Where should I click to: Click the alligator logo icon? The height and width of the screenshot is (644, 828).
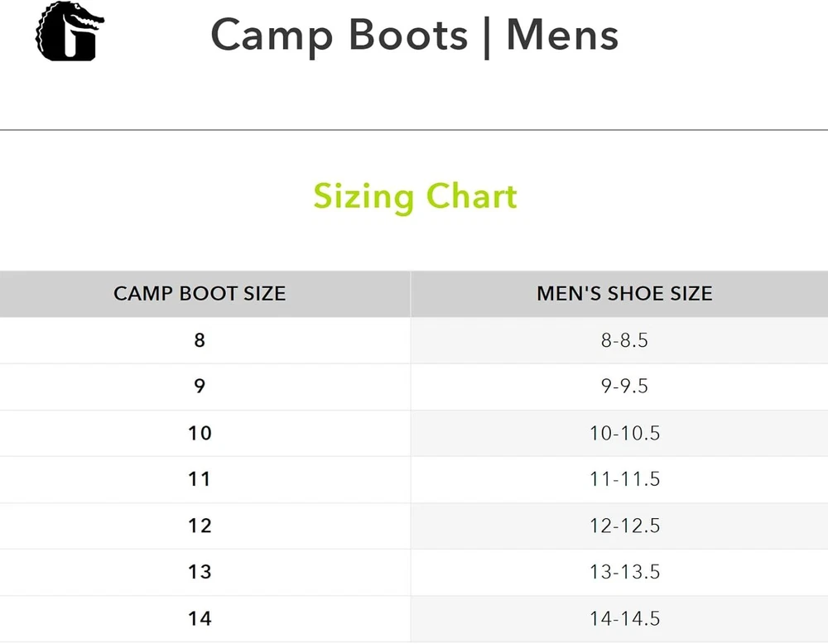click(70, 33)
